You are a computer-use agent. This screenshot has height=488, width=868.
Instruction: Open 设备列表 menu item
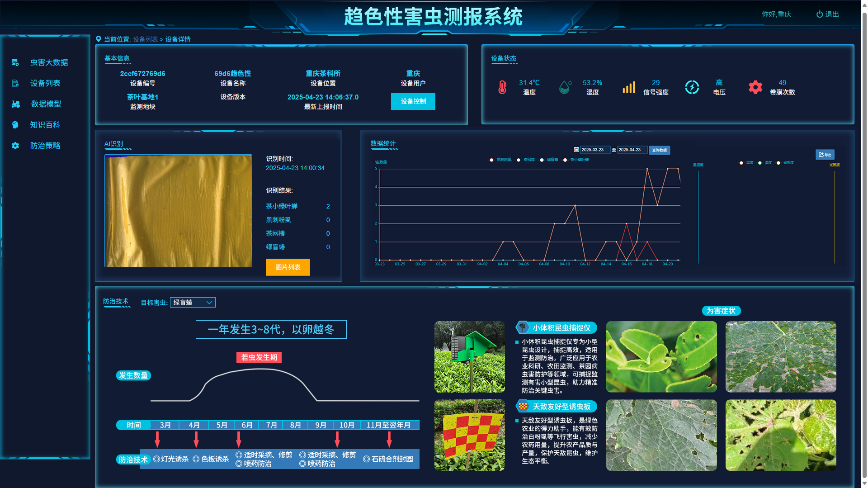45,83
